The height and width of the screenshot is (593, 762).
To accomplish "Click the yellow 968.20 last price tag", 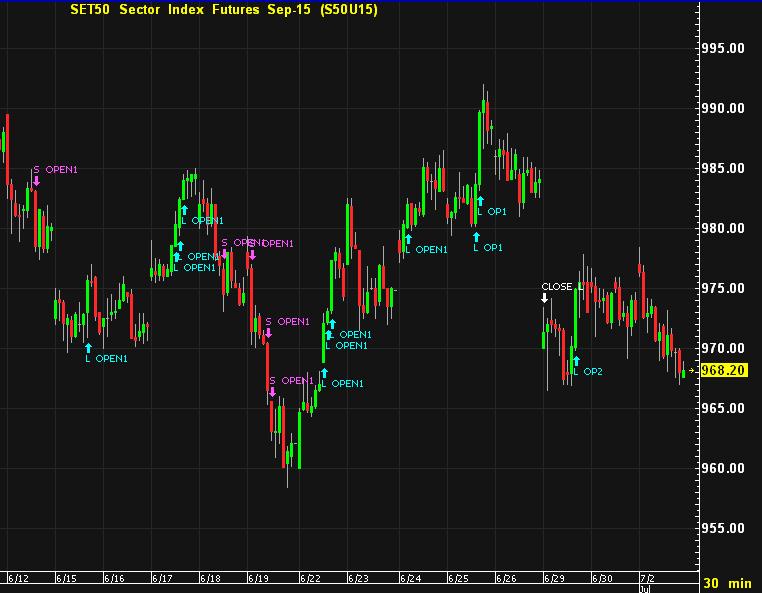I will 725,370.
